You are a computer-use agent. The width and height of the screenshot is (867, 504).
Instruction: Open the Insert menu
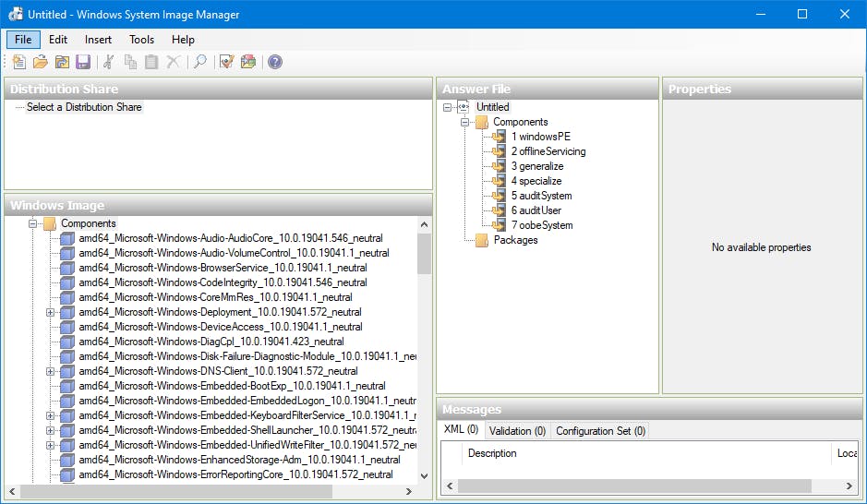point(98,40)
